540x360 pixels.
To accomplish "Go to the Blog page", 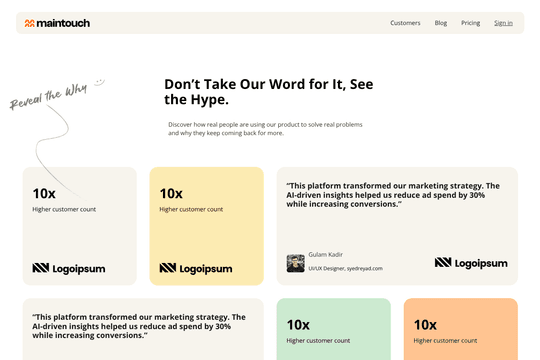I will pyautogui.click(x=440, y=23).
